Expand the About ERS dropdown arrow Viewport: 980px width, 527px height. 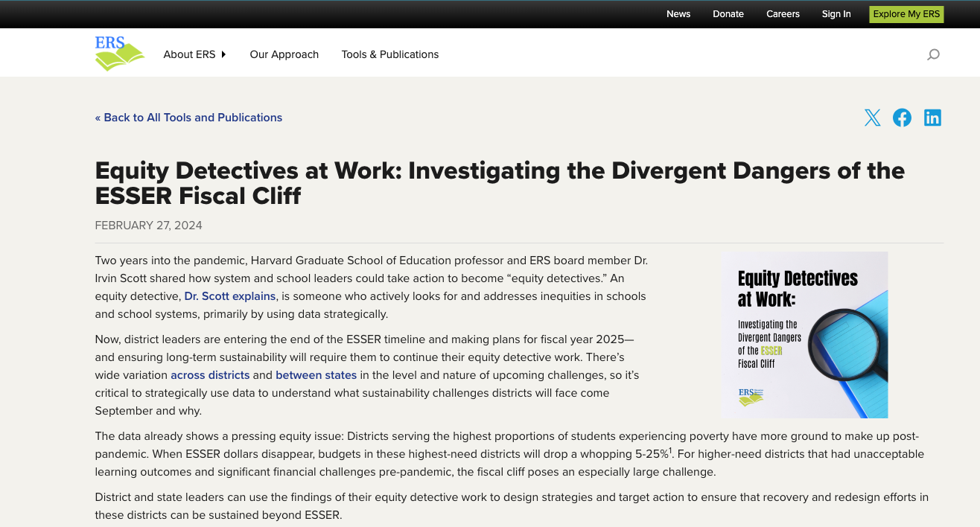click(x=224, y=54)
